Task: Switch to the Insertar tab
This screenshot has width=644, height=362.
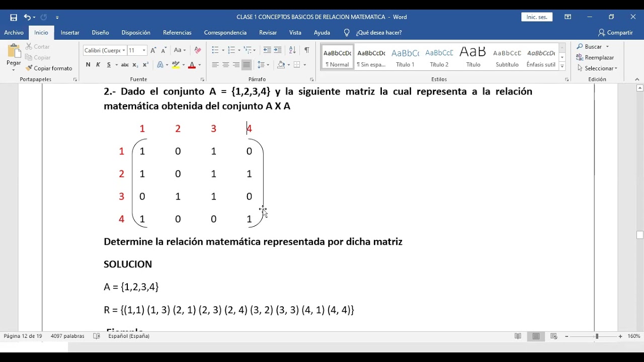Action: (x=70, y=33)
